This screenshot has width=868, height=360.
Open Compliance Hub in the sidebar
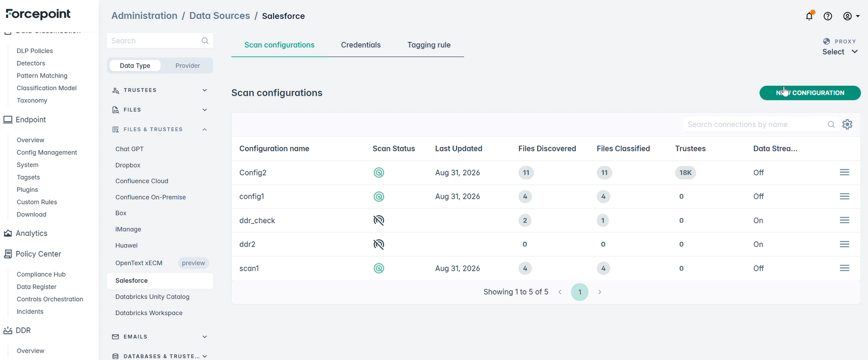point(41,274)
